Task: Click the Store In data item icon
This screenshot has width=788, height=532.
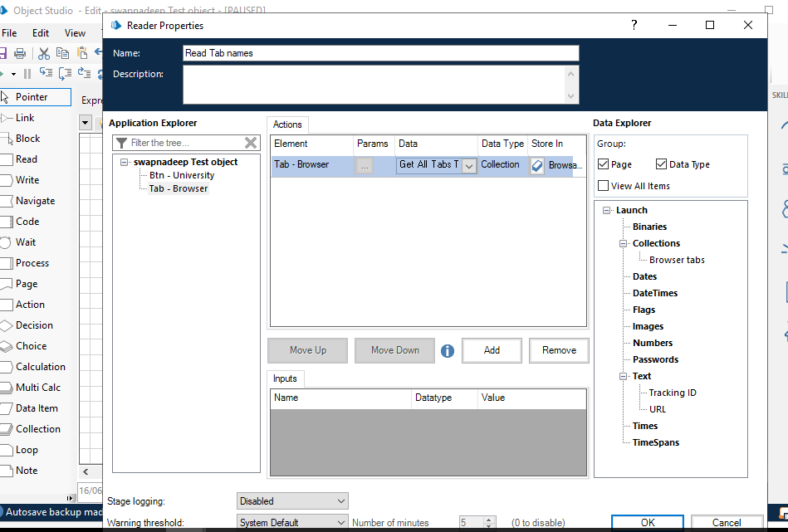Action: pyautogui.click(x=537, y=165)
